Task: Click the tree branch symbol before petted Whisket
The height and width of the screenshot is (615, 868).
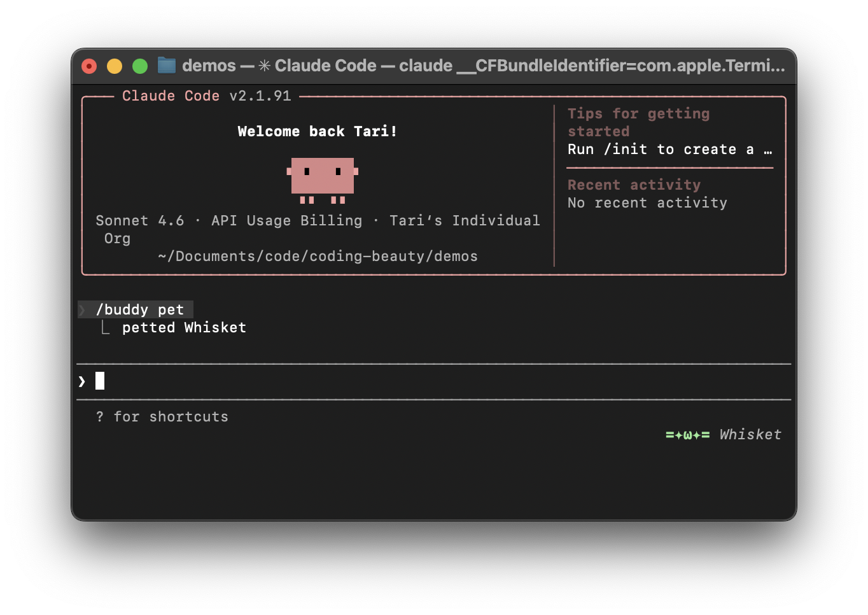Action: (x=106, y=328)
